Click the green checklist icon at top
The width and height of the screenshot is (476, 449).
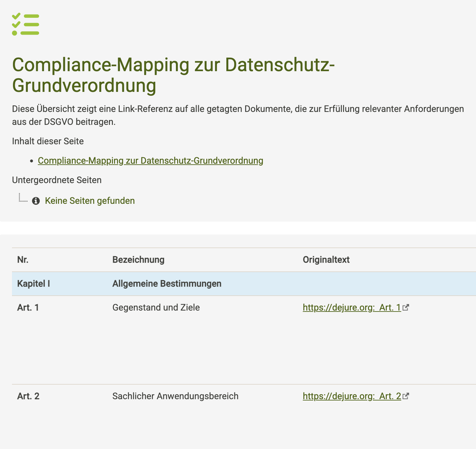(26, 24)
